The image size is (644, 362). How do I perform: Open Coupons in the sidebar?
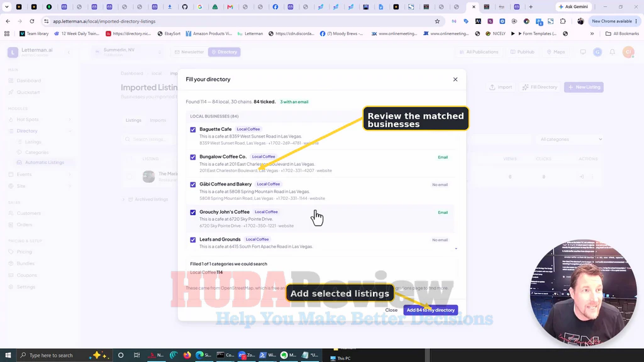coord(26,275)
